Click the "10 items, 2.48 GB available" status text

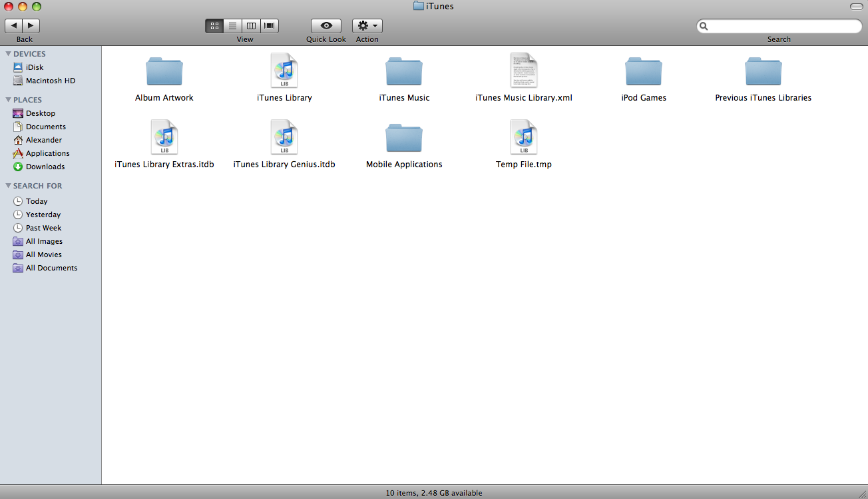pyautogui.click(x=434, y=493)
